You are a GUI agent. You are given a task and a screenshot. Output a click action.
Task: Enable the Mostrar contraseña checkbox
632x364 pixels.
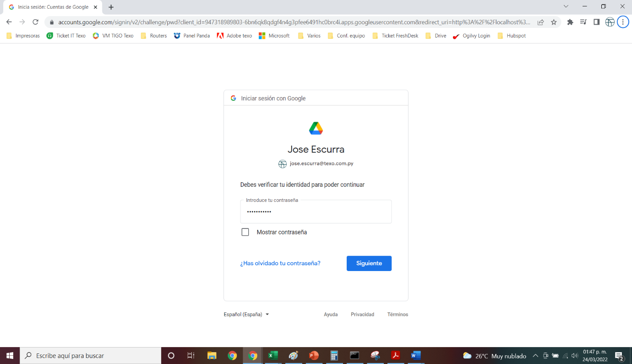245,232
